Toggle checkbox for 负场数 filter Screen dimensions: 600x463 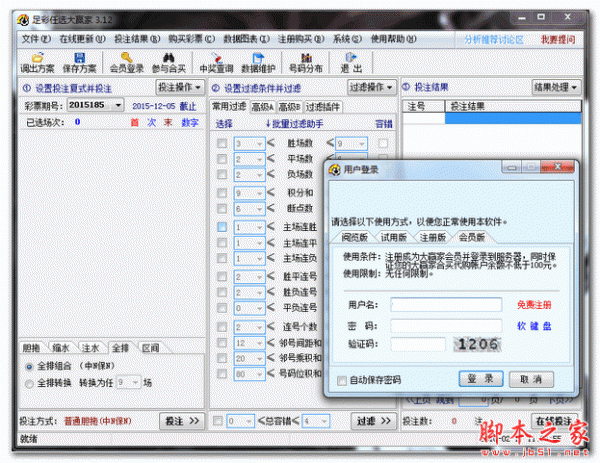pos(222,174)
